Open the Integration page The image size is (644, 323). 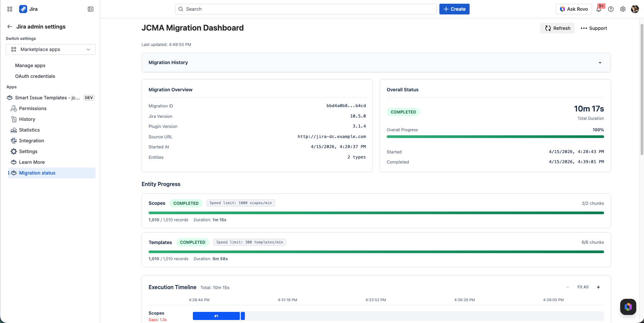point(32,141)
